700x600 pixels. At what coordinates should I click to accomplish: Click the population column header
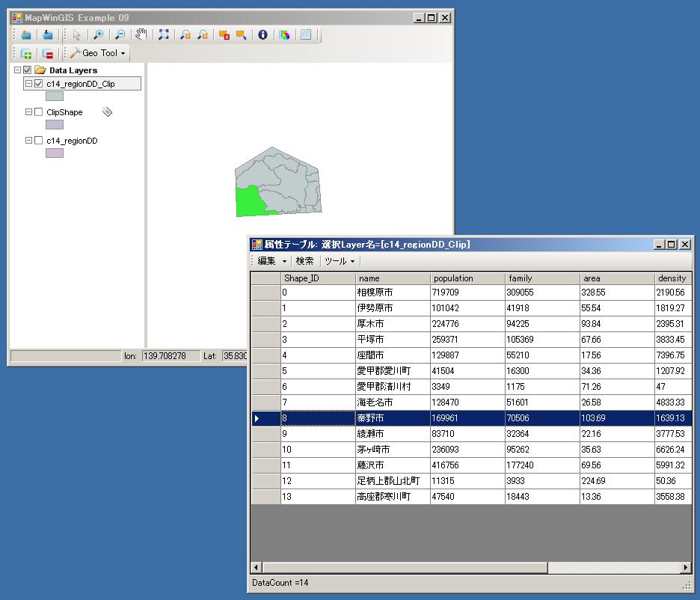click(467, 278)
